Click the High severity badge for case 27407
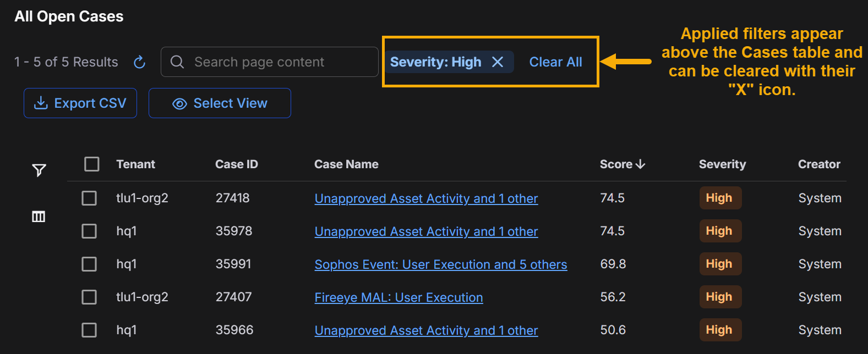 (719, 297)
